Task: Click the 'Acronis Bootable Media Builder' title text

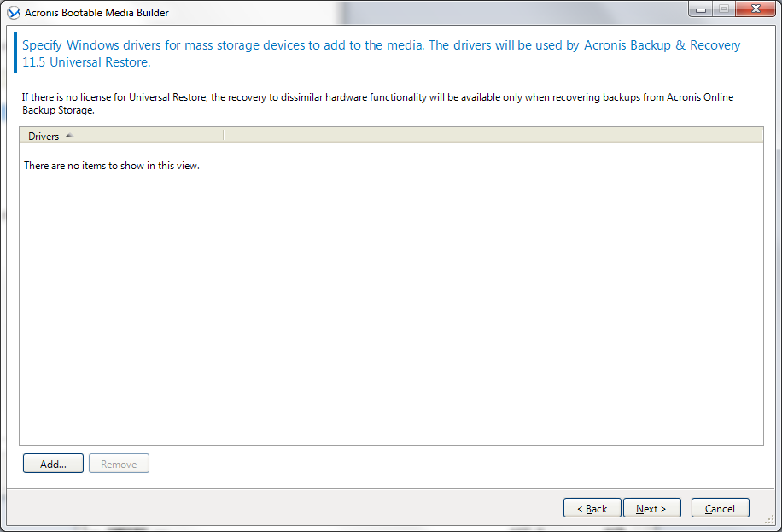Action: coord(96,13)
